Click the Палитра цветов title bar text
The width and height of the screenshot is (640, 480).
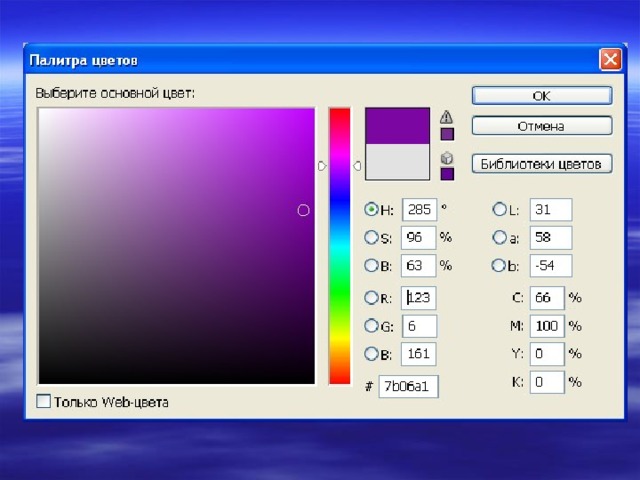[x=83, y=60]
